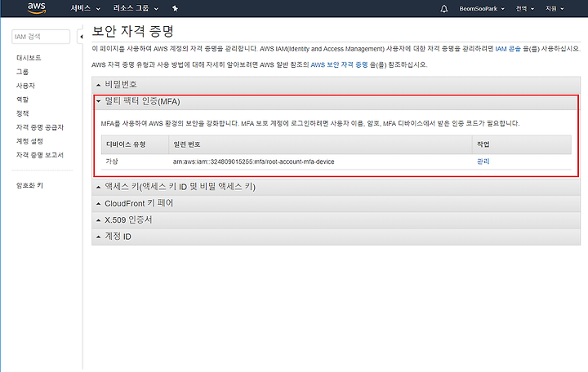The height and width of the screenshot is (372, 588).
Task: Click the 보안 자격 증명 page title
Action: click(x=133, y=31)
